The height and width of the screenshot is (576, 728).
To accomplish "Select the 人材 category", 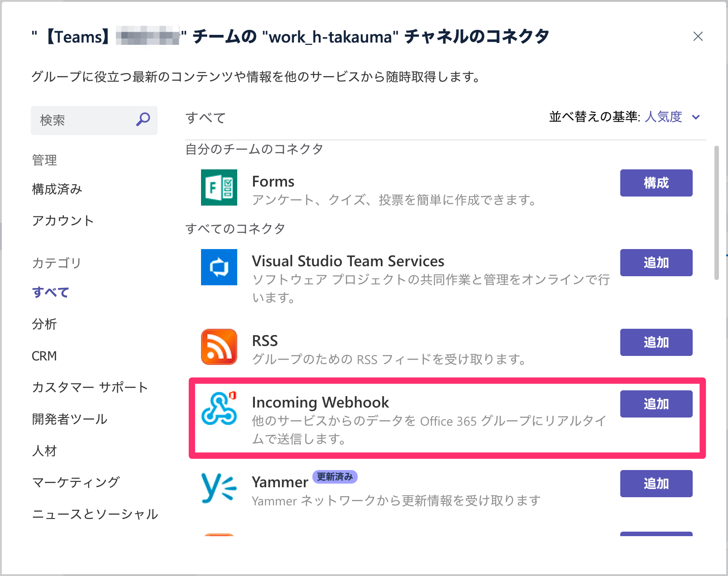I will point(44,451).
